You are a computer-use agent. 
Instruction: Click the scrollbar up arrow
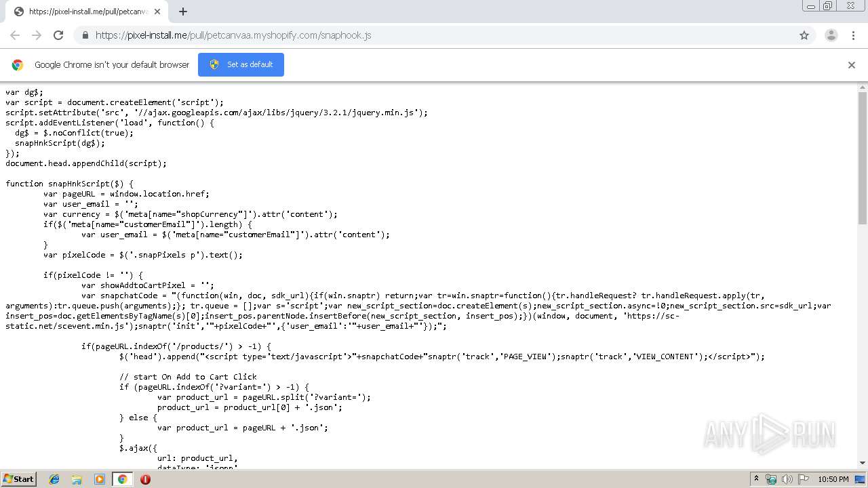863,87
